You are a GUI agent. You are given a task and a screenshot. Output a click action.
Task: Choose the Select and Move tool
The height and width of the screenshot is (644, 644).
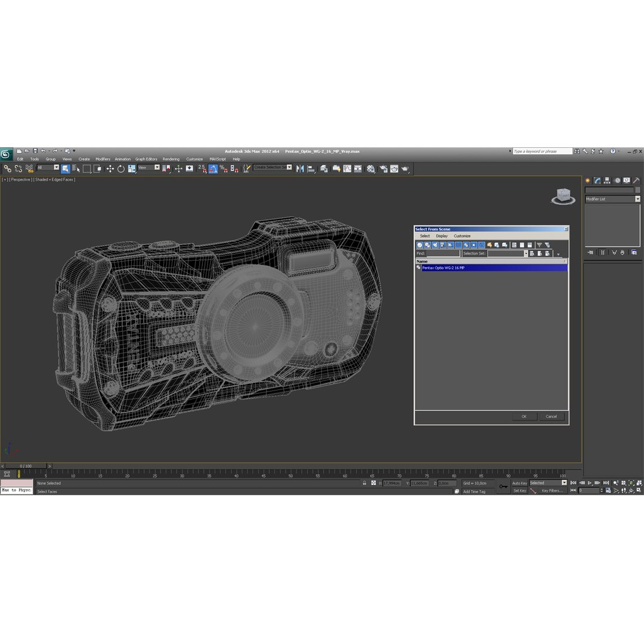(x=110, y=168)
